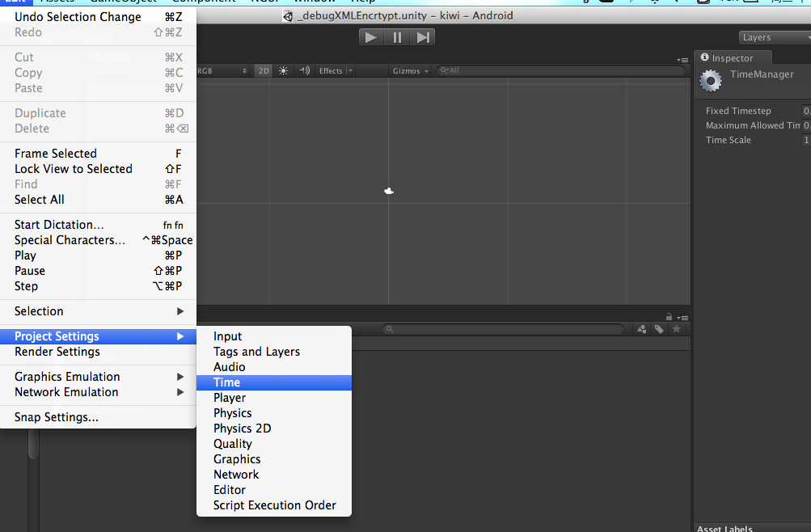Screen dimensions: 811x532
Task: Toggle scene audio speaker icon
Action: 305,70
